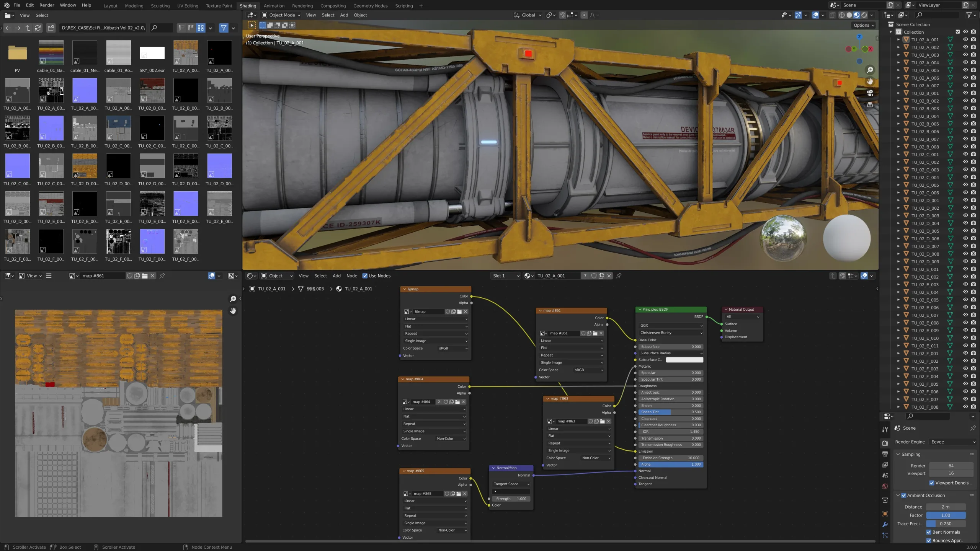980x551 pixels.
Task: Click the zoom magnifier gizmo in viewport
Action: [x=870, y=70]
